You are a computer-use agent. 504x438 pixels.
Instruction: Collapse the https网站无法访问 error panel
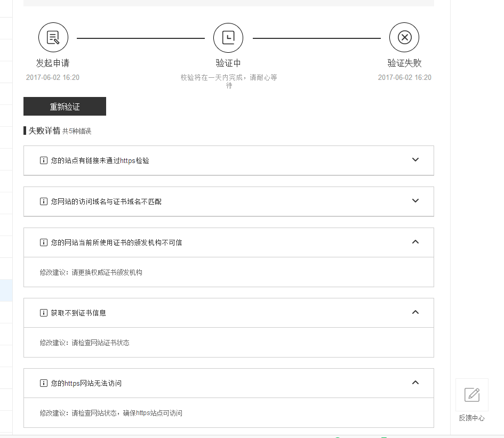[x=415, y=383]
